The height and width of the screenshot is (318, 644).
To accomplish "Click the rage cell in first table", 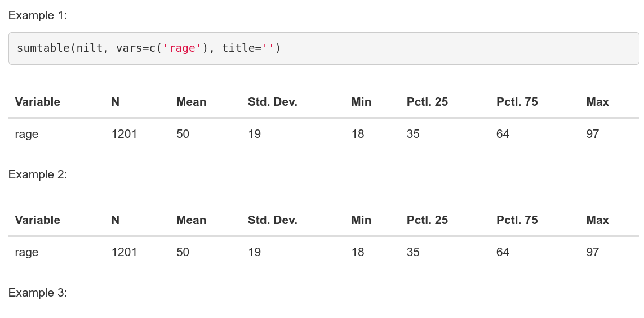I will [x=26, y=134].
